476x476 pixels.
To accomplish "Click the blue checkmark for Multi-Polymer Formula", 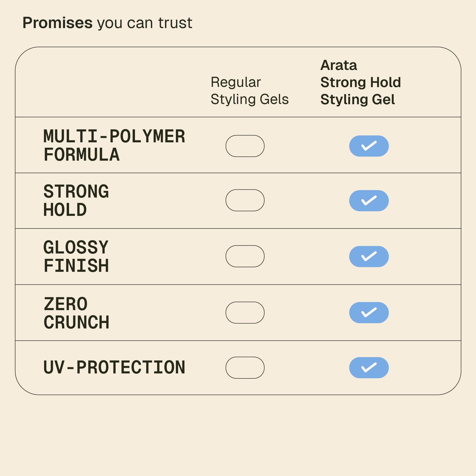I will click(x=369, y=146).
